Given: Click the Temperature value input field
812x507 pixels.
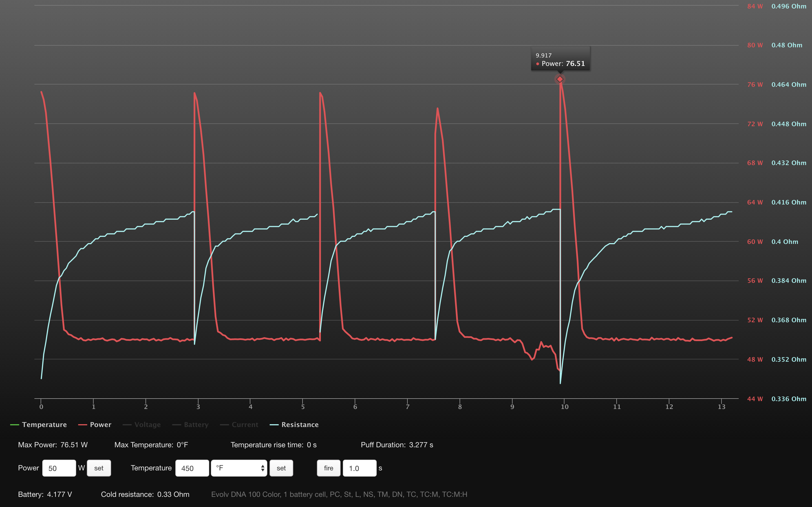Looking at the screenshot, I should [192, 468].
